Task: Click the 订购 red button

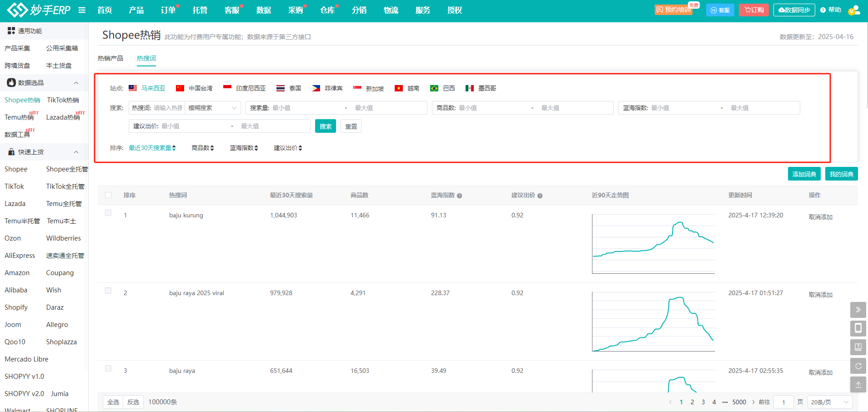Action: 754,10
